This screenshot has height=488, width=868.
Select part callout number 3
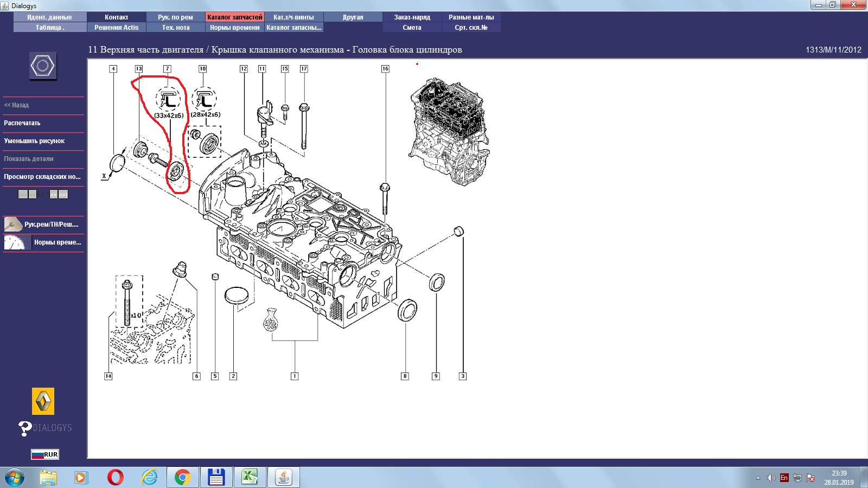pos(463,376)
